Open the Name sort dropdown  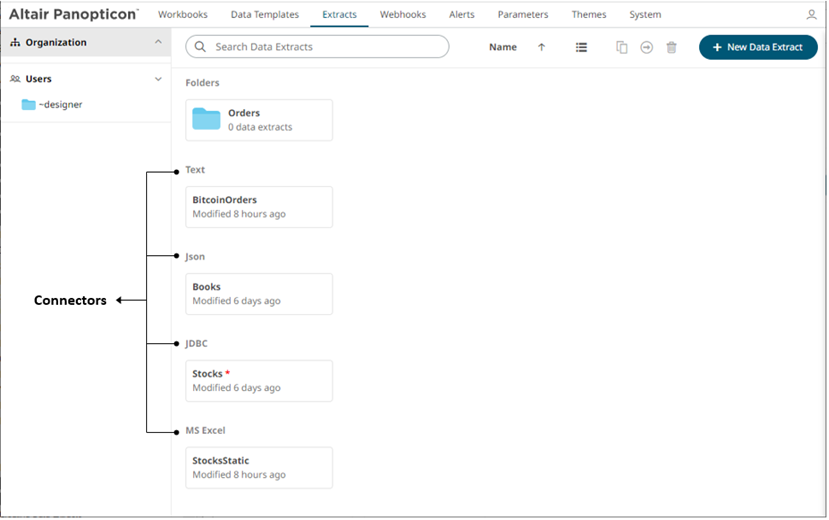[x=503, y=47]
